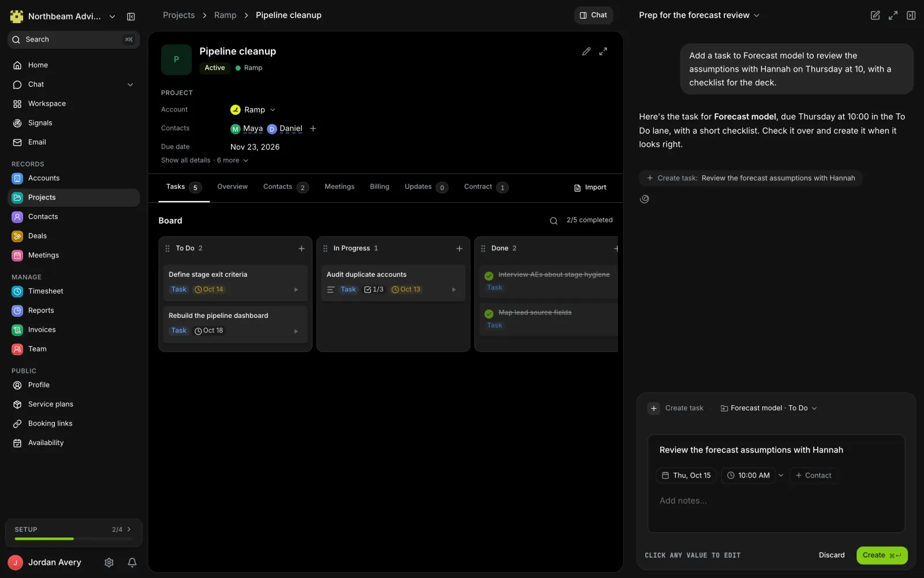
Task: Expand the chat panel to full screen
Action: [893, 16]
